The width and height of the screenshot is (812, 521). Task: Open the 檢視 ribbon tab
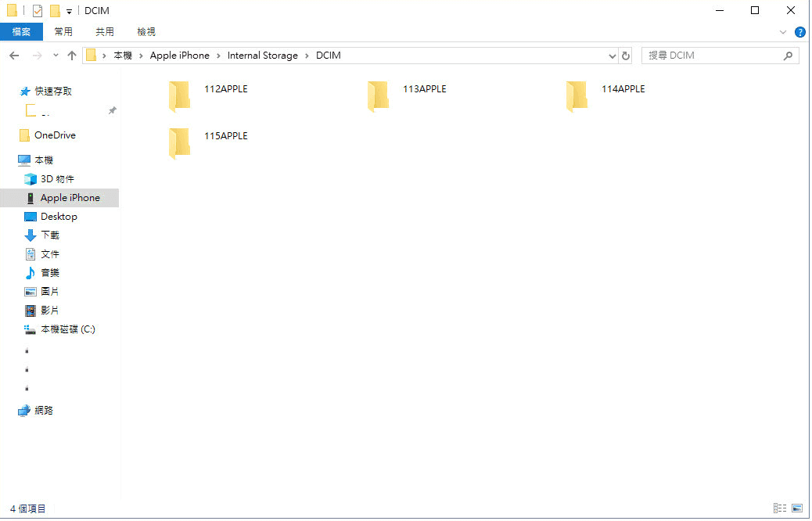(146, 32)
